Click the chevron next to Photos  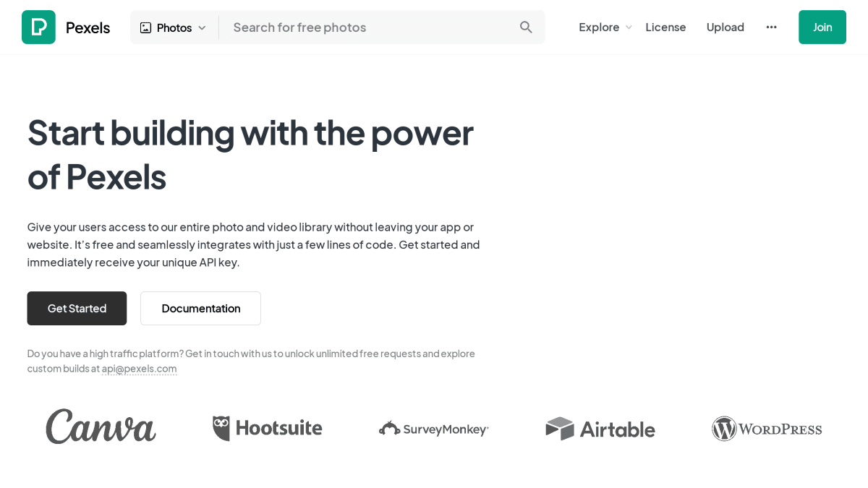tap(202, 27)
